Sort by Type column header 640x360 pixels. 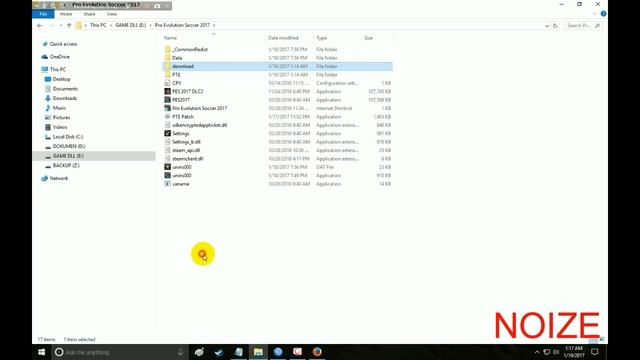(321, 38)
